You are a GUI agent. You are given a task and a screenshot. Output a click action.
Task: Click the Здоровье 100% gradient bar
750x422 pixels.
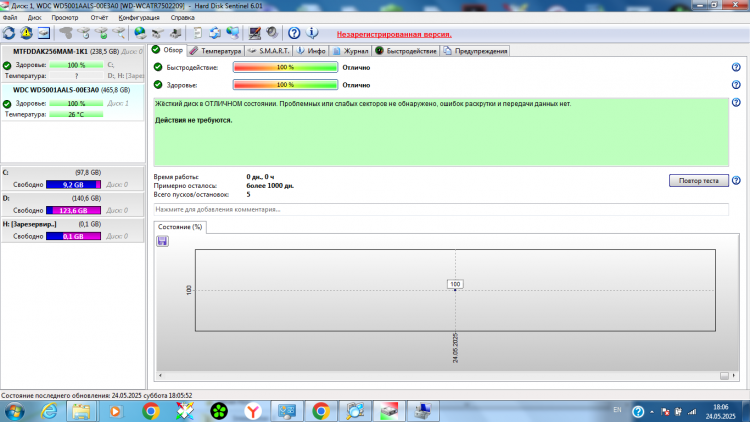(285, 85)
